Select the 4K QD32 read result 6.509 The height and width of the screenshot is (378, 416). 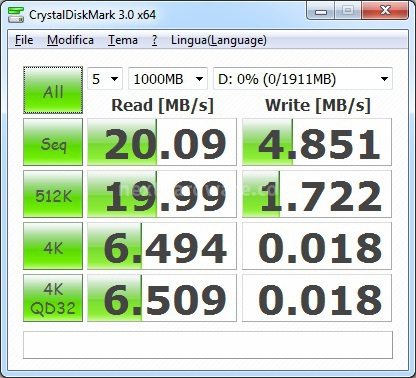click(x=162, y=298)
